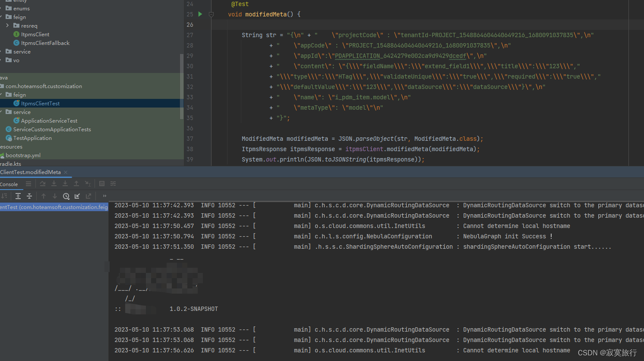Run the modifiedMeta test from the gutter
This screenshot has width=644, height=361.
click(x=200, y=14)
